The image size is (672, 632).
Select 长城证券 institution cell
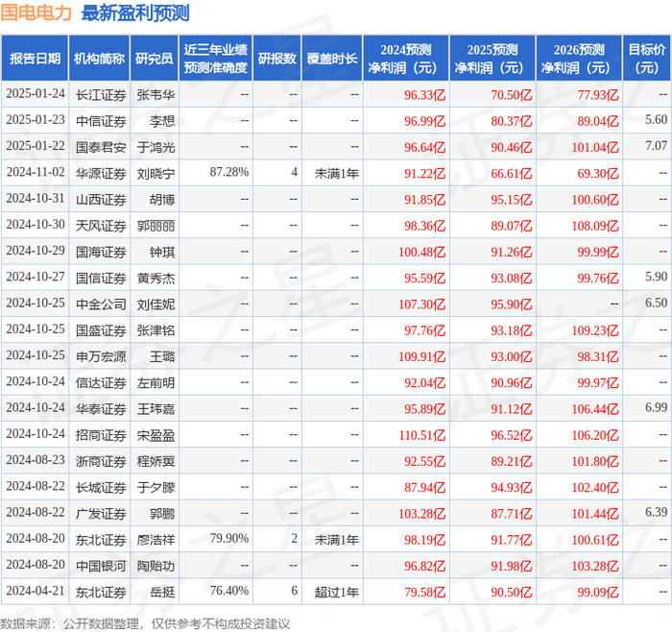click(x=101, y=487)
